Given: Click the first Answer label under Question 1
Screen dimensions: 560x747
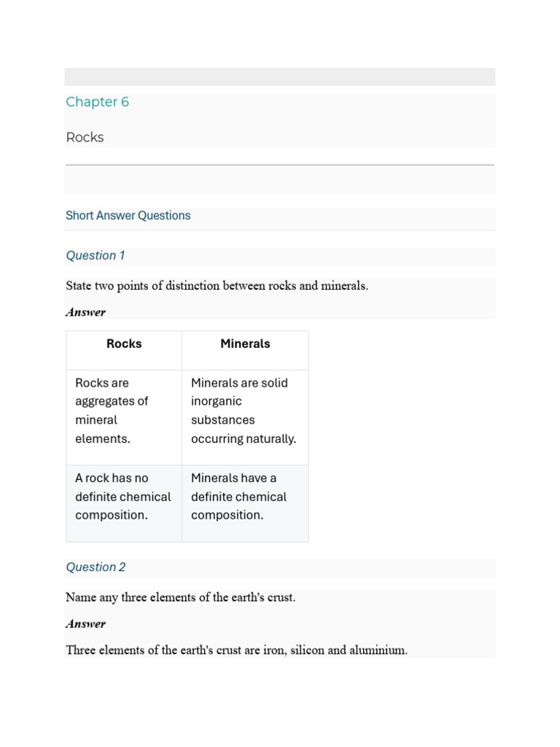Looking at the screenshot, I should 86,312.
